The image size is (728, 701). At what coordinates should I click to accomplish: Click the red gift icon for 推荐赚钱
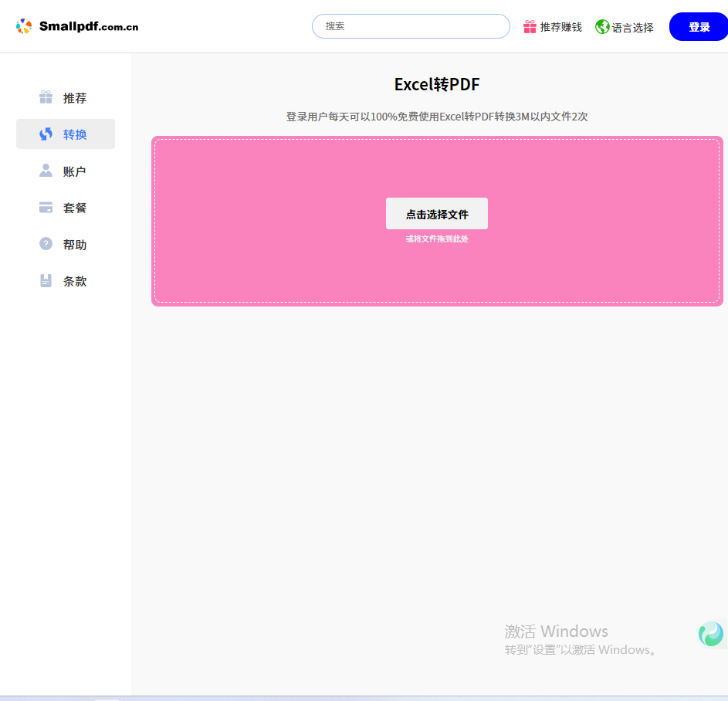530,26
